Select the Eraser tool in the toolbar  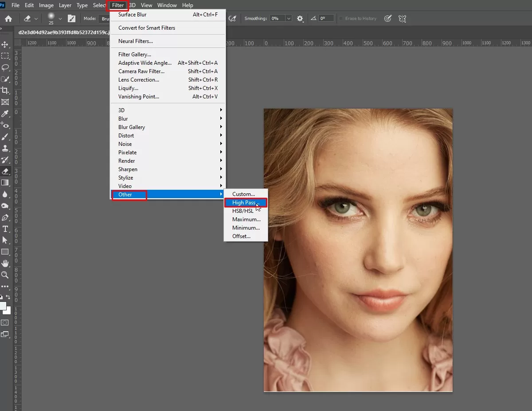pos(5,171)
